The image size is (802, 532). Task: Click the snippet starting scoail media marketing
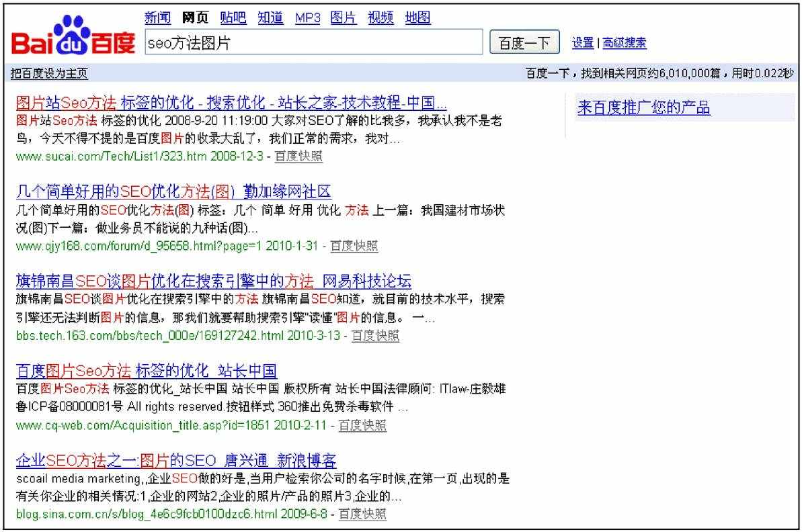262,488
